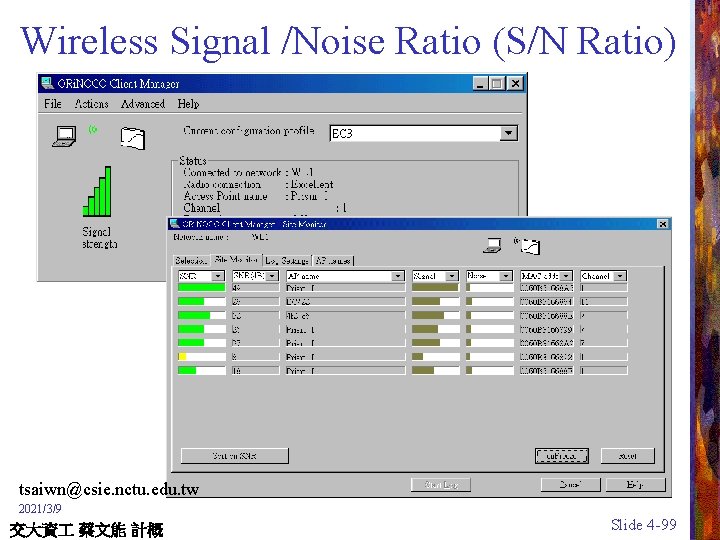Click the Channel cell in the first row
Screen dimensions: 720x540
[x=603, y=288]
